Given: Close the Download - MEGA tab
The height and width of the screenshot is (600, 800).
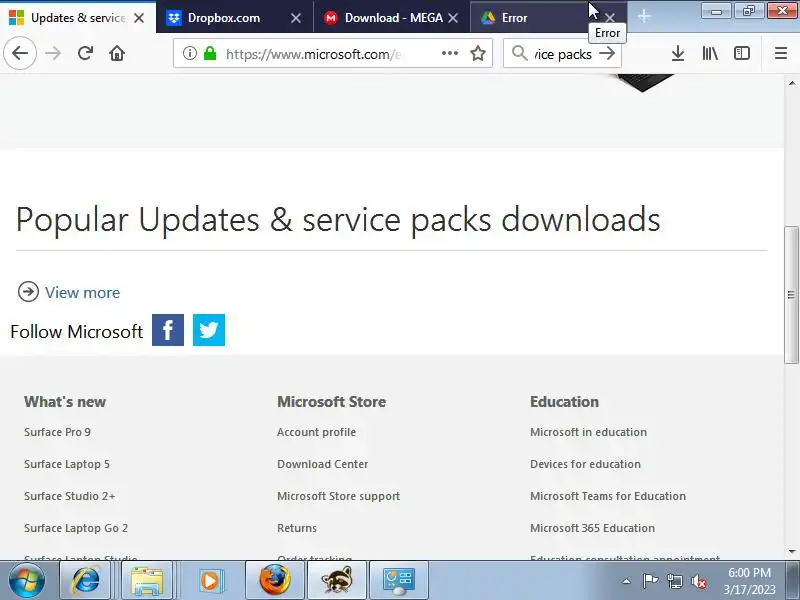Looking at the screenshot, I should [x=453, y=18].
